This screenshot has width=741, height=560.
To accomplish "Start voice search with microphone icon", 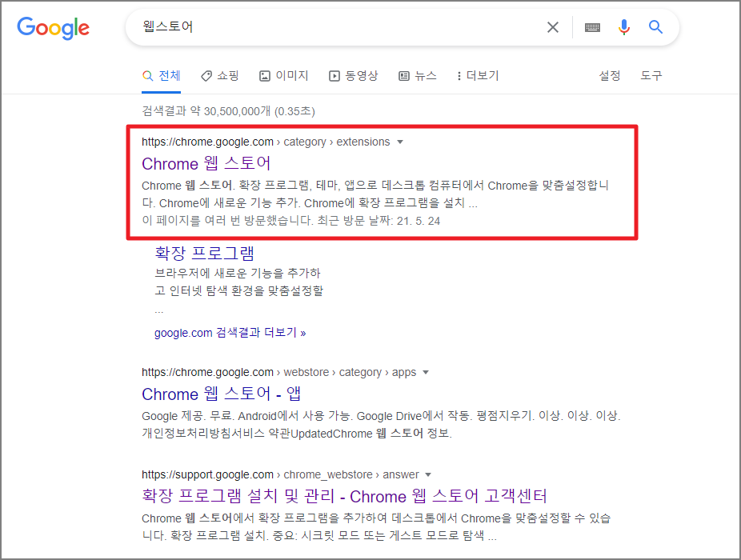I will coord(624,27).
